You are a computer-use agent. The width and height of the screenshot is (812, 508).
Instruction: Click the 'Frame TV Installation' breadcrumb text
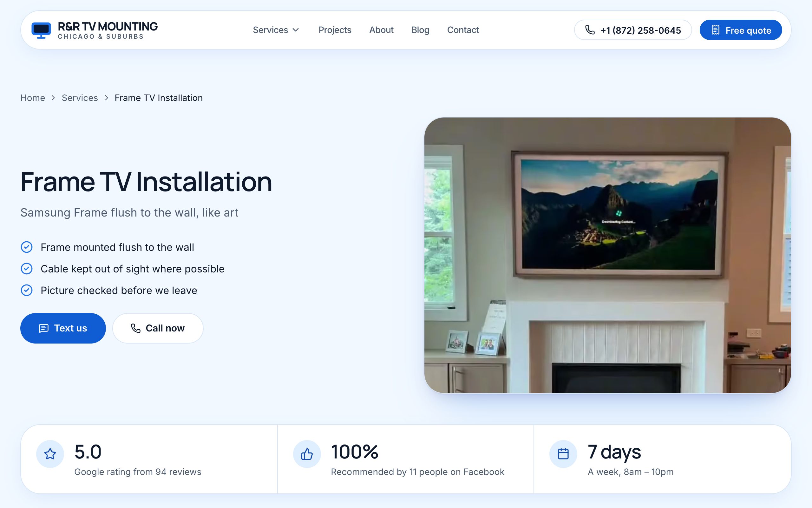coord(159,98)
